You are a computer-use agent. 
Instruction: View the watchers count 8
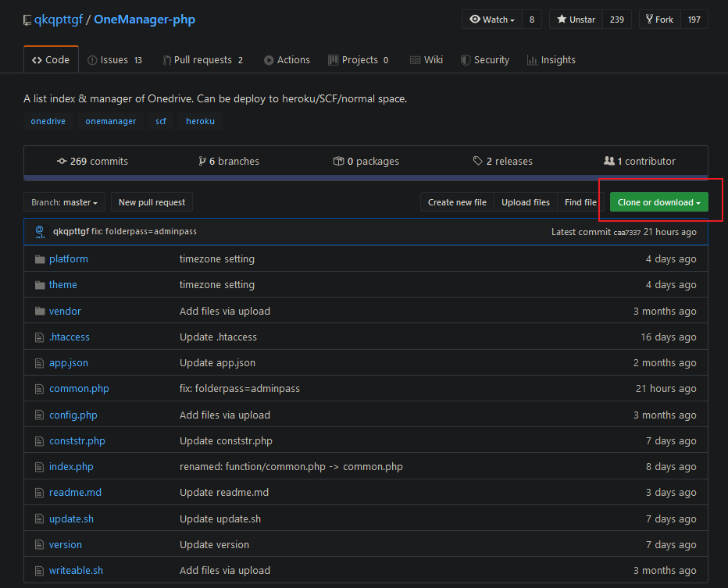click(x=532, y=20)
